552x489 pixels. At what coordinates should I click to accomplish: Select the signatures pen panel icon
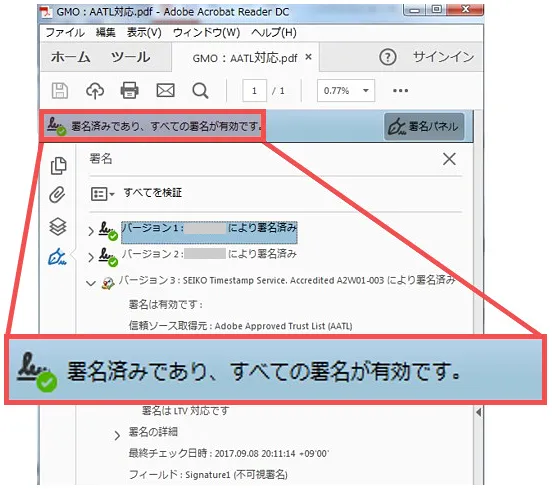coord(57,257)
